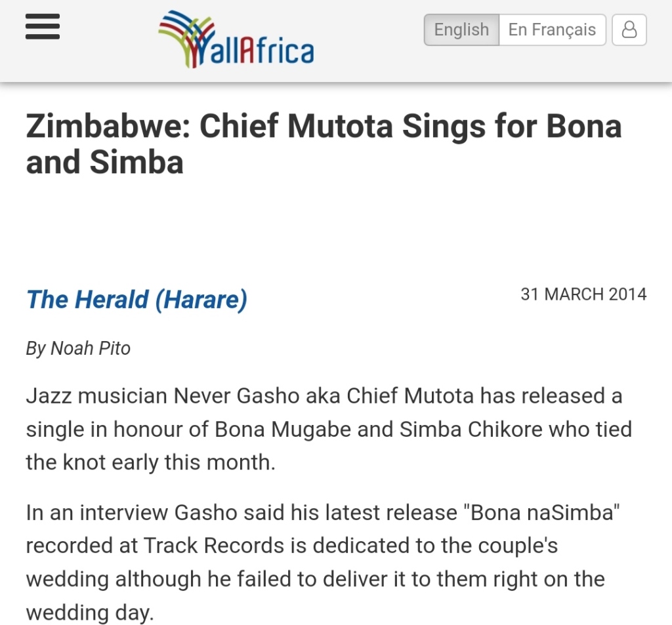672x625 pixels.
Task: Click "Track Records" in the second paragraph
Action: 214,546
